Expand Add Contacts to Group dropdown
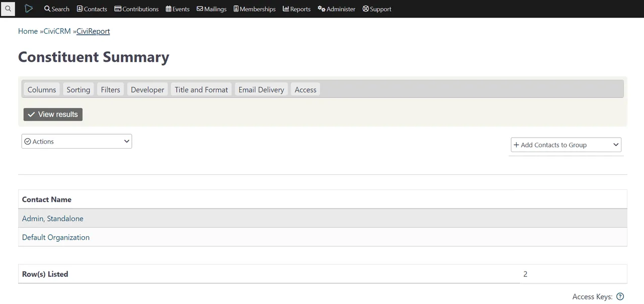644x304 pixels. pyautogui.click(x=566, y=145)
